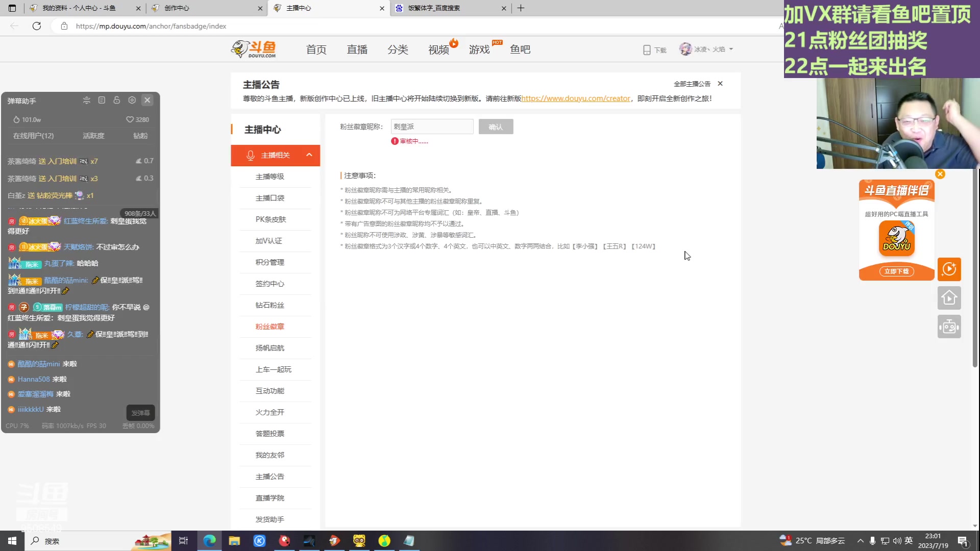
Task: Select 加V认证 in sidebar
Action: [x=269, y=241]
